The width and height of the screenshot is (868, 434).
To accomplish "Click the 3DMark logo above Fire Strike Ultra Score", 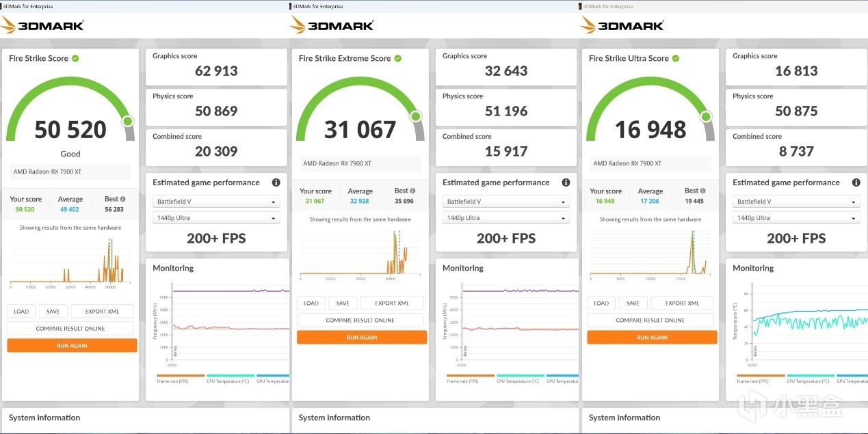I will point(622,25).
